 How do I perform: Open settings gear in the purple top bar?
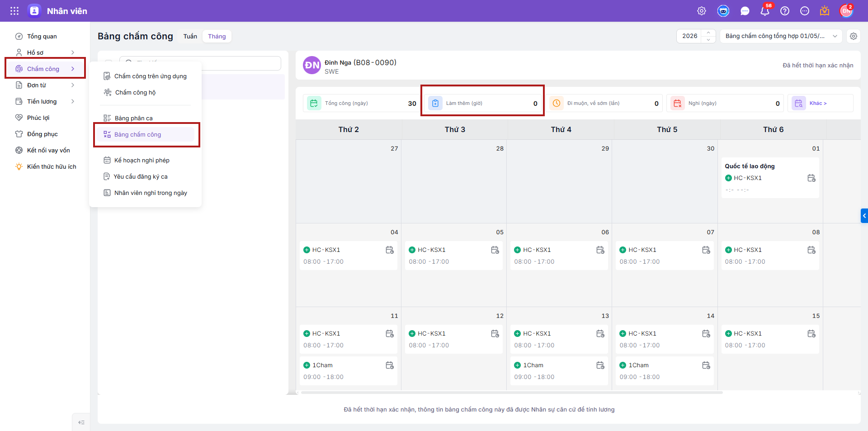pyautogui.click(x=702, y=11)
